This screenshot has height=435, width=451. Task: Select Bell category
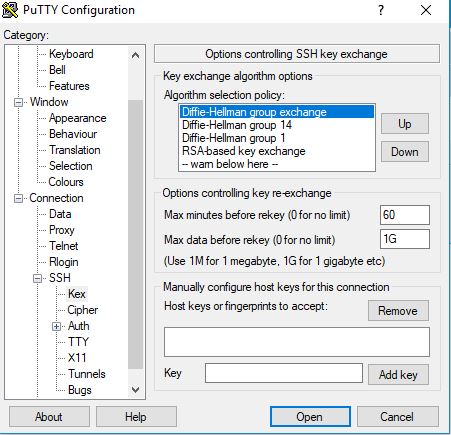click(x=57, y=70)
